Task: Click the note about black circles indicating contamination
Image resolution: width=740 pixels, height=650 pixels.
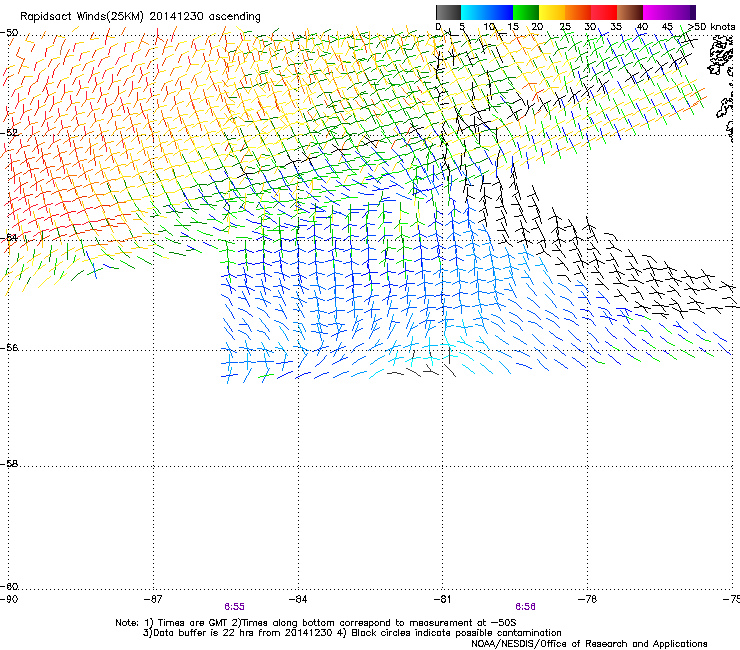Action: tap(449, 633)
